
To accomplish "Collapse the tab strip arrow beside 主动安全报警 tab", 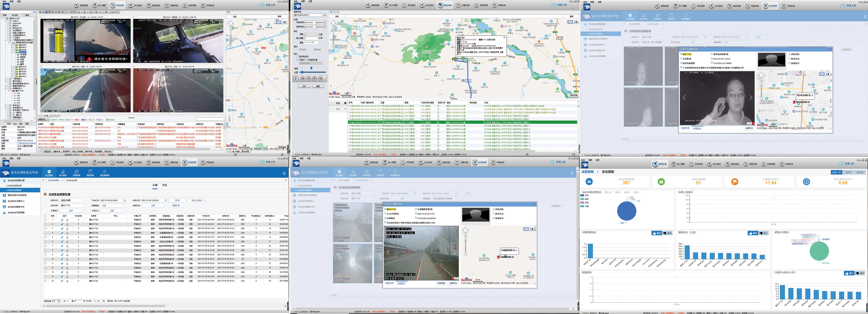I will pyautogui.click(x=43, y=180).
